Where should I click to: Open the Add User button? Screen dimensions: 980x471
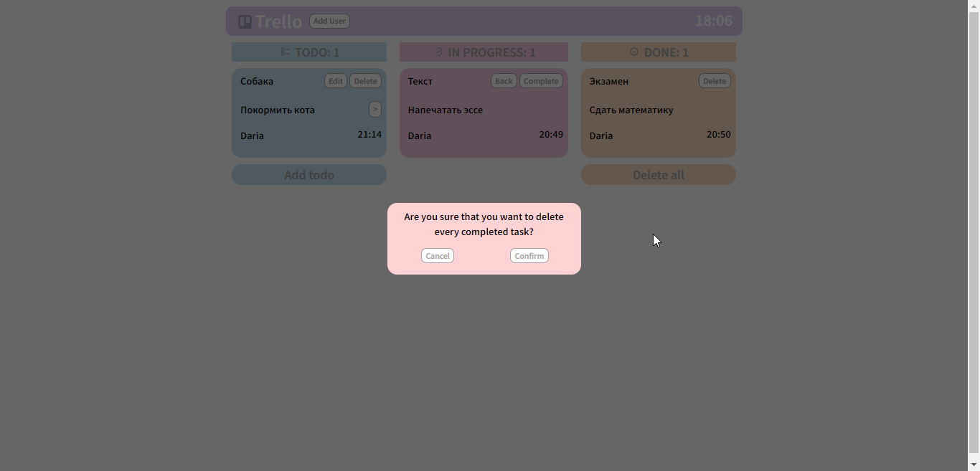pyautogui.click(x=329, y=21)
